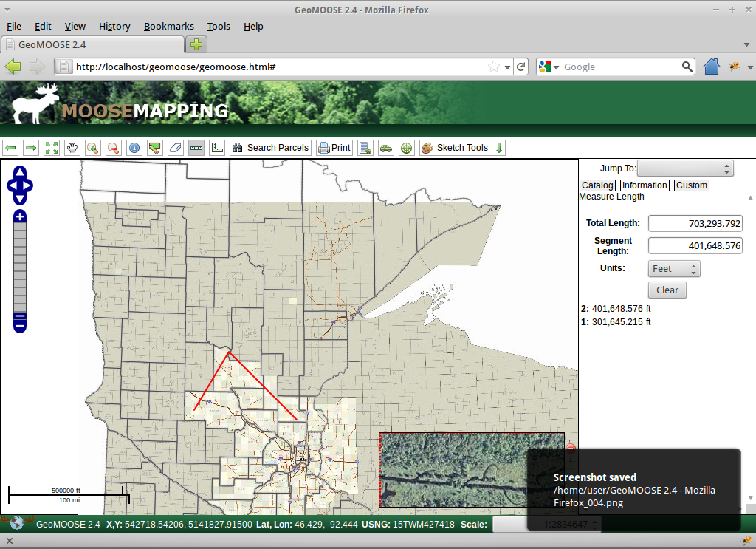Switch to the Information tab
Viewport: 756px width, 549px height.
pos(645,185)
